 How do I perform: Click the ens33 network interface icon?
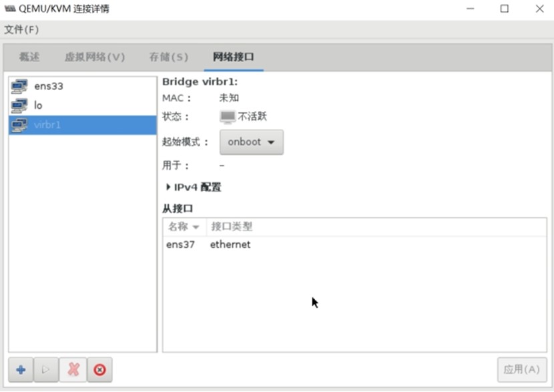(x=19, y=86)
